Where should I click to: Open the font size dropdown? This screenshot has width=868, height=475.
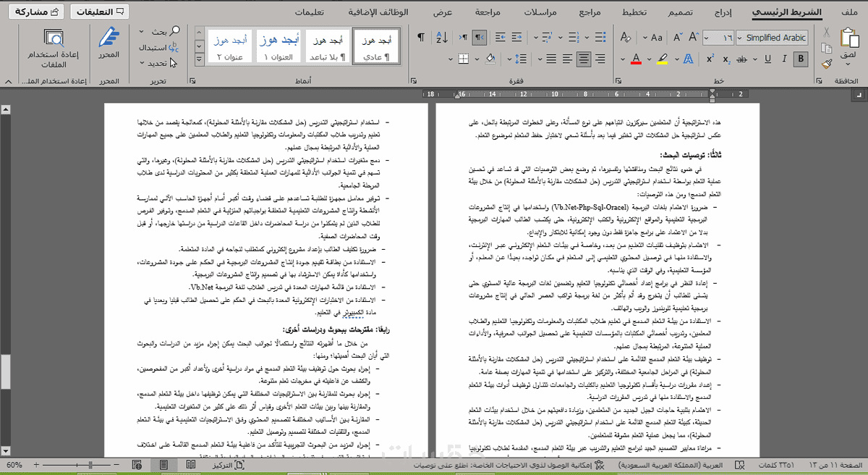706,38
